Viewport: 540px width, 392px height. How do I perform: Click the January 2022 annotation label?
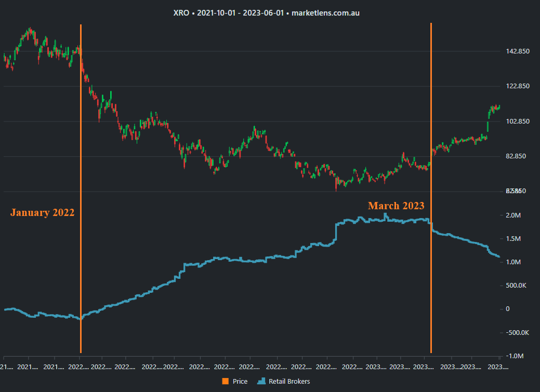click(x=42, y=212)
